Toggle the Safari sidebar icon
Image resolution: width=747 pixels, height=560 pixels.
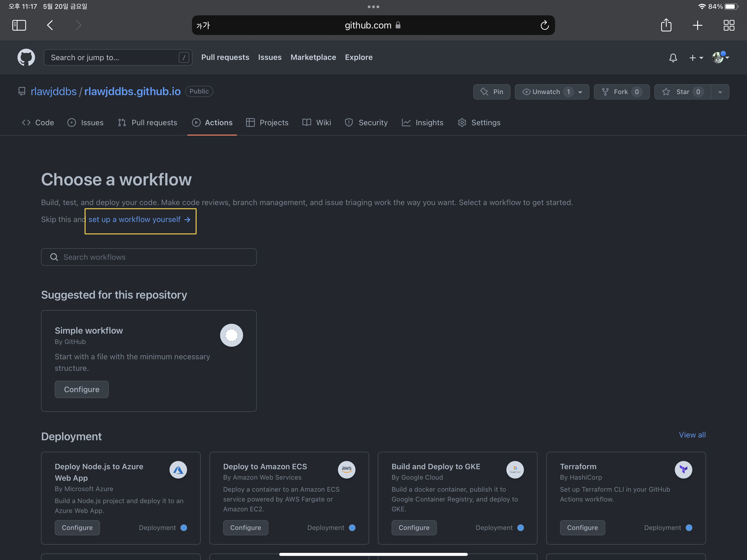pyautogui.click(x=19, y=25)
